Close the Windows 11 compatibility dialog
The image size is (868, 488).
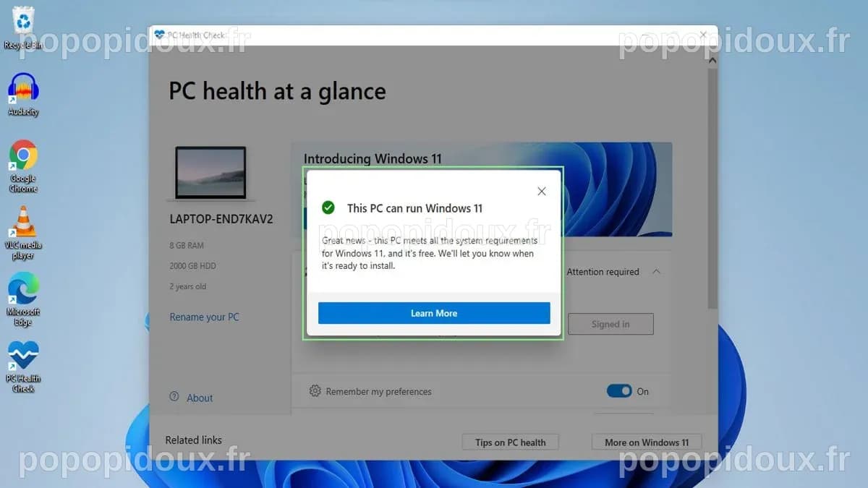click(542, 192)
